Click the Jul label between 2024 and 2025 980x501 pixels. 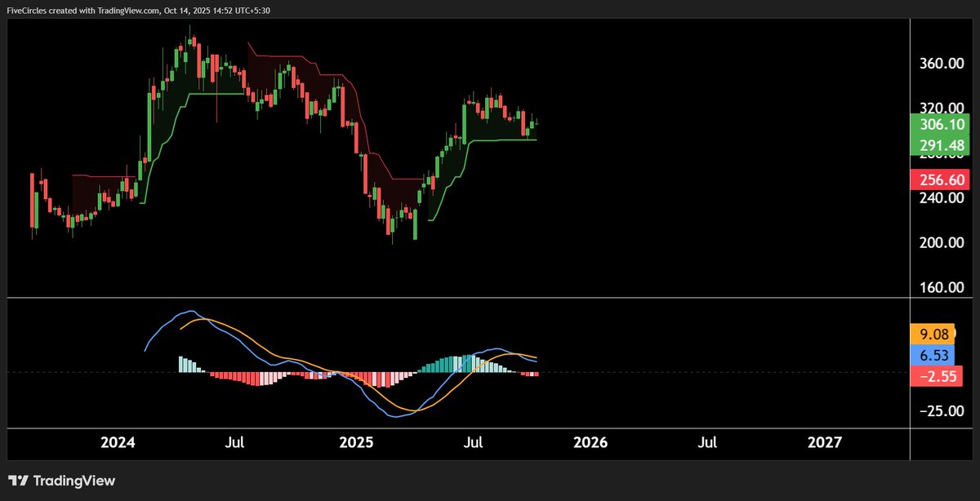click(x=235, y=443)
